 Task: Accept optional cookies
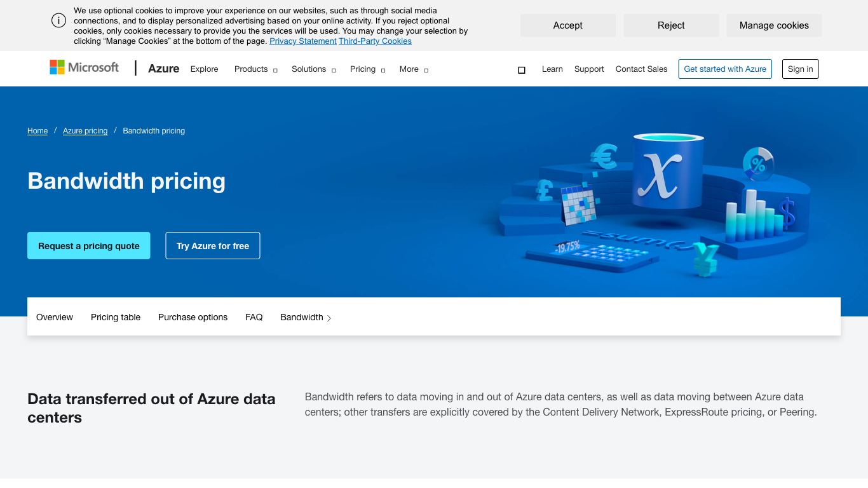[x=568, y=25]
